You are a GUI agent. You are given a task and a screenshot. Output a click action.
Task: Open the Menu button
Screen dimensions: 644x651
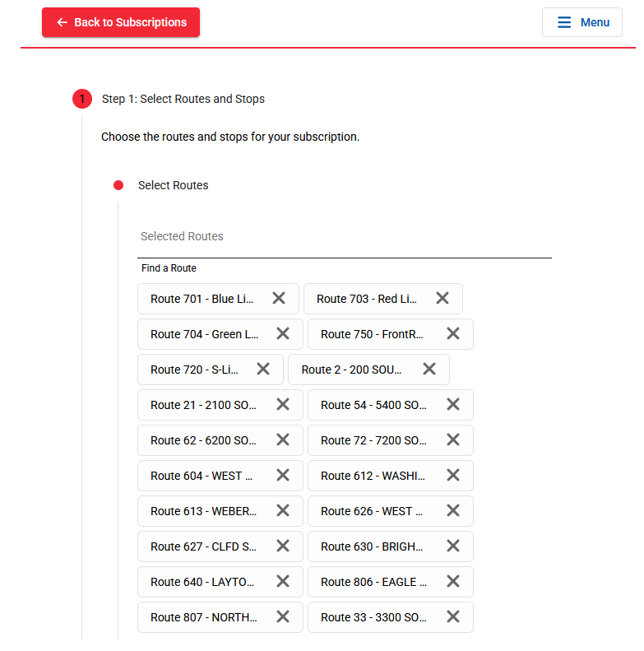(x=581, y=22)
